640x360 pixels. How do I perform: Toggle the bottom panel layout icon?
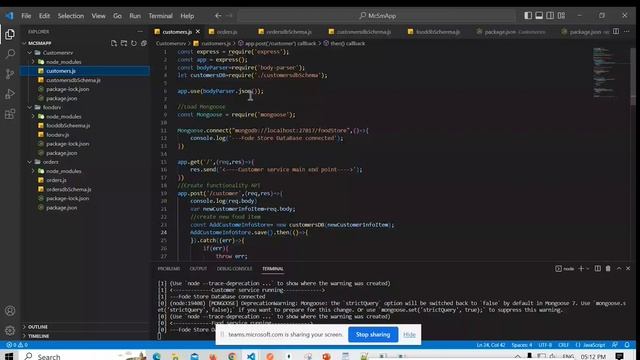click(539, 16)
